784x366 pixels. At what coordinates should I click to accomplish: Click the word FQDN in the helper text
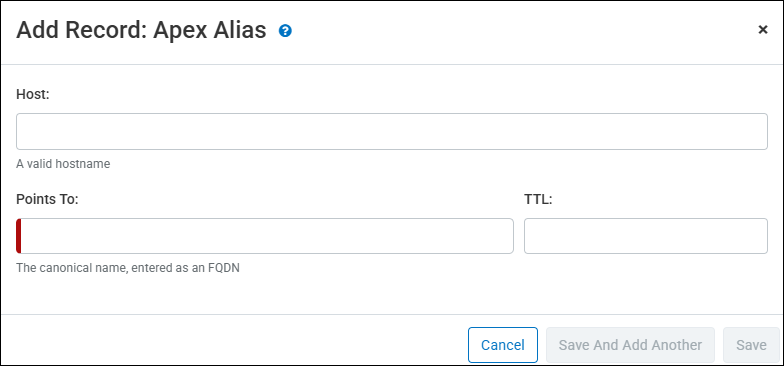coord(225,268)
